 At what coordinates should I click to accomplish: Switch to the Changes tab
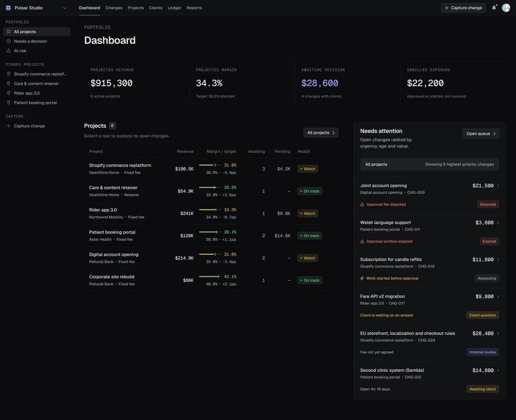coord(114,8)
